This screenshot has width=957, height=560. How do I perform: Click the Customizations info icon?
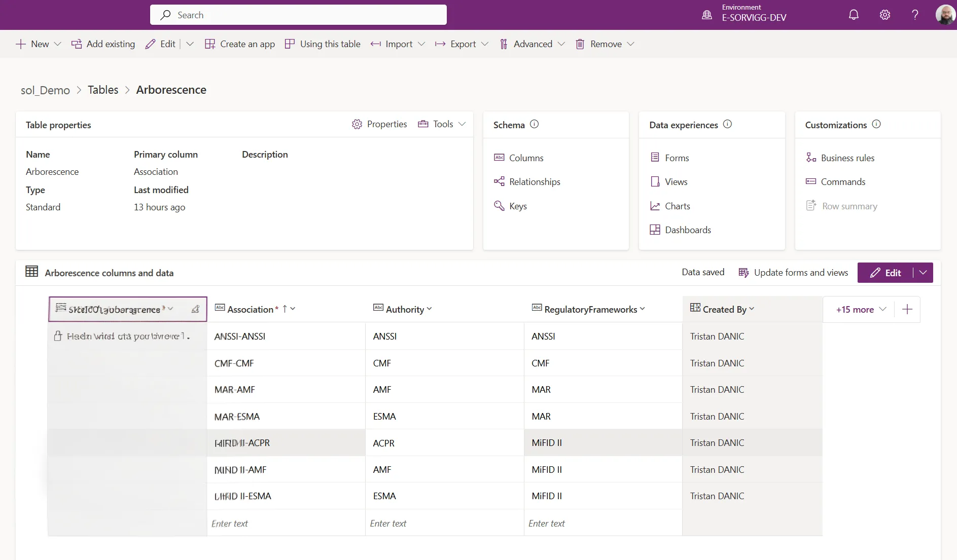coord(876,124)
